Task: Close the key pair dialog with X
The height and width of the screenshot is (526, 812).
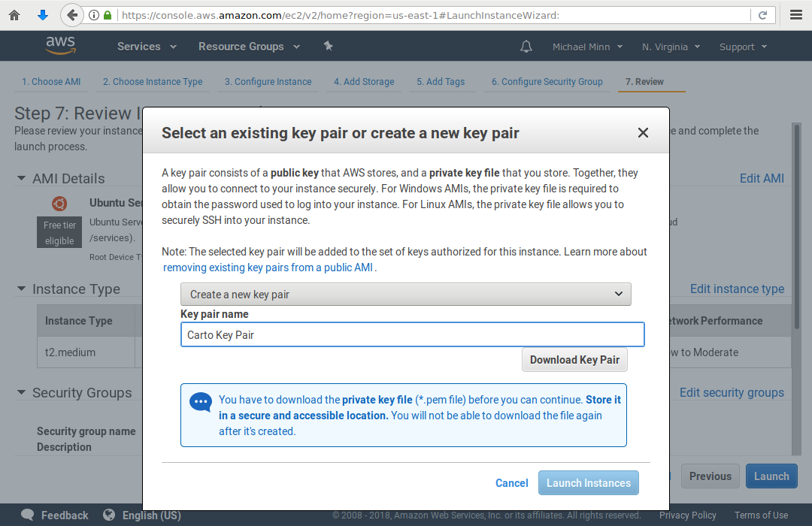Action: (643, 133)
